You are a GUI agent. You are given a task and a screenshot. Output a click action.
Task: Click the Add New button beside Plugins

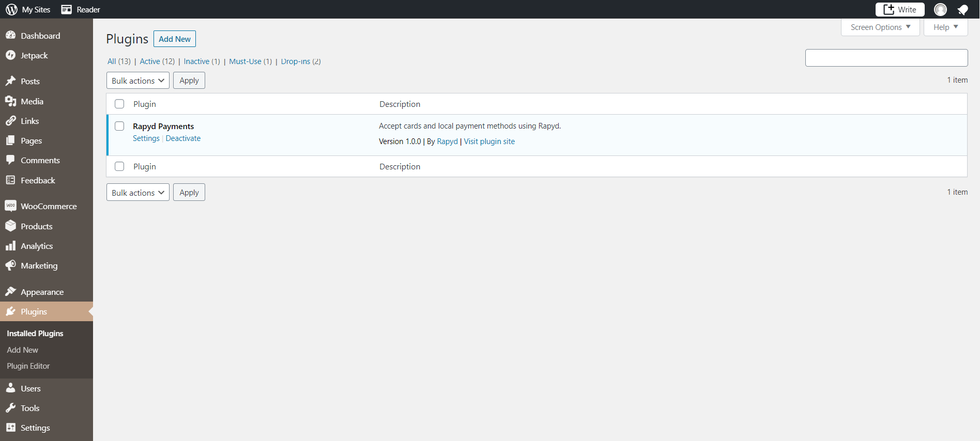pos(175,39)
